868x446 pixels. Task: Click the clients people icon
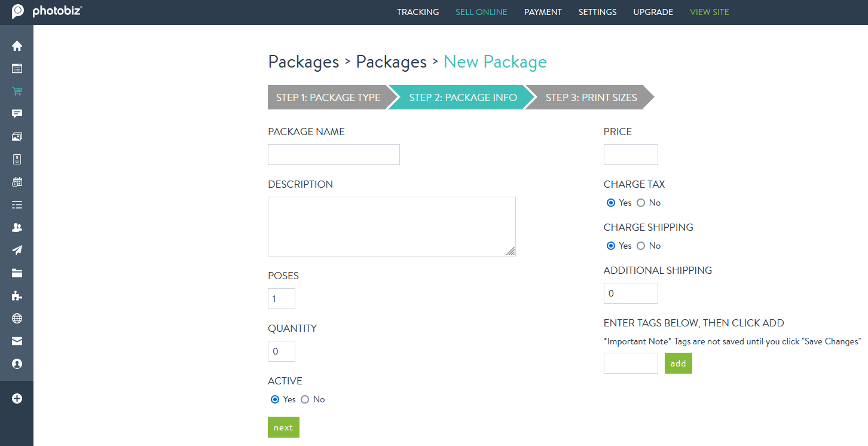point(17,227)
